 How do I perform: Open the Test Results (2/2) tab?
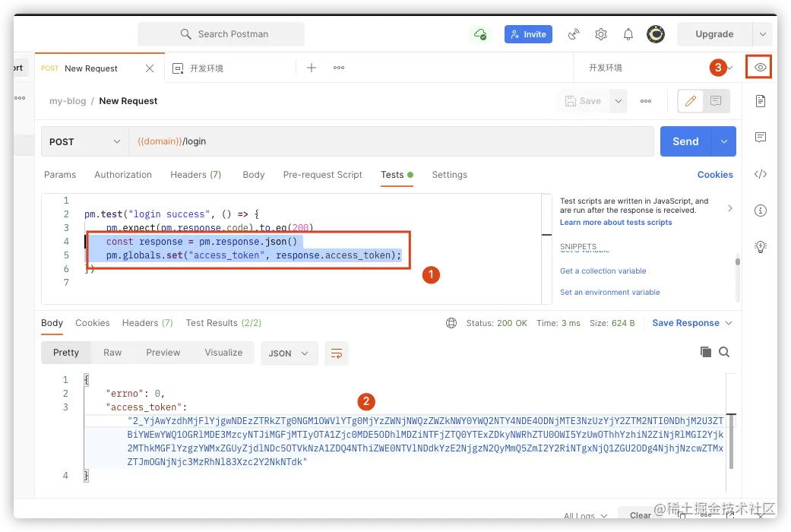point(223,323)
